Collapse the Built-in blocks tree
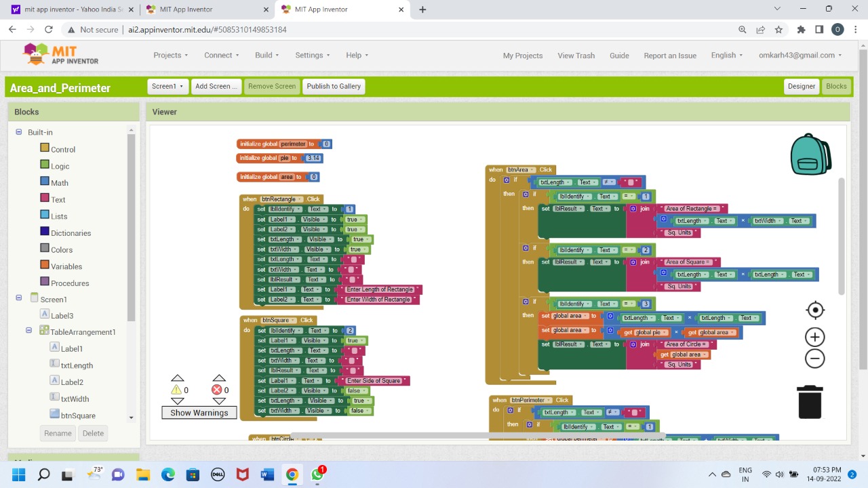 click(x=19, y=132)
